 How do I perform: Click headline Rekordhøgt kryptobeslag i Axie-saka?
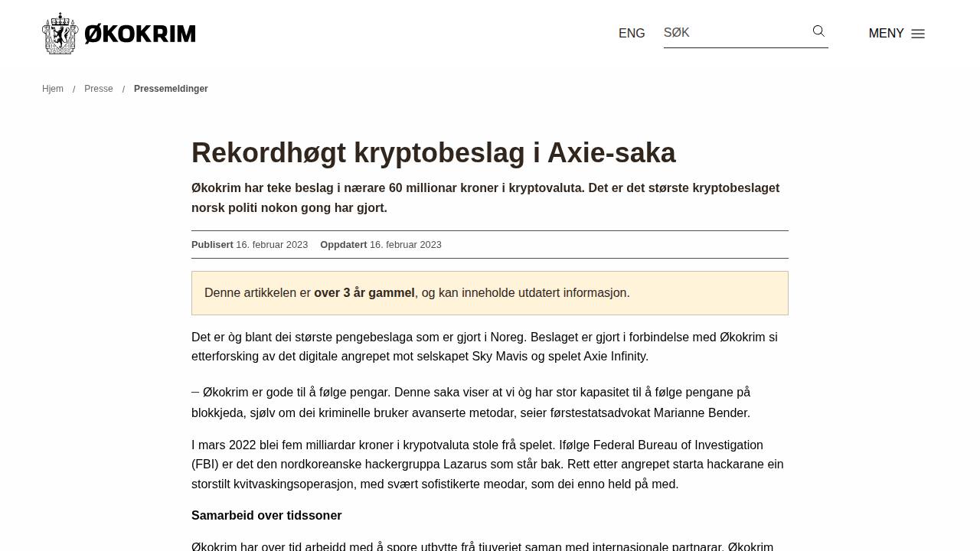[x=433, y=153]
